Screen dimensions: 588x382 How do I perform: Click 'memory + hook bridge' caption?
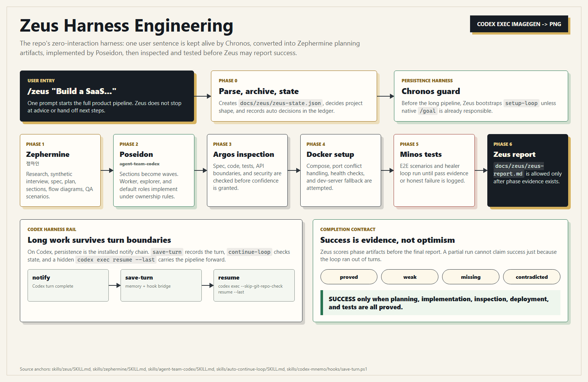[148, 286]
